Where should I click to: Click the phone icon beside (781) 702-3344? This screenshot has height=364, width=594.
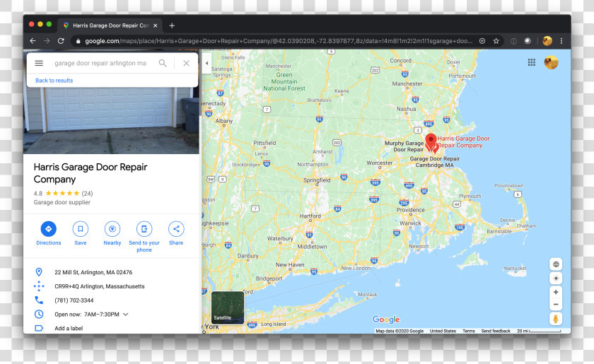[39, 300]
